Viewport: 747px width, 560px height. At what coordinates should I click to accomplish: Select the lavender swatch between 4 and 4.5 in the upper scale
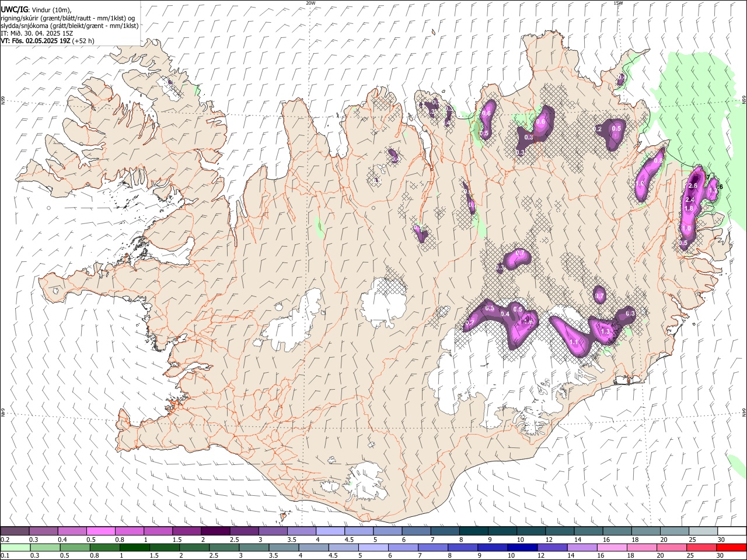330,531
